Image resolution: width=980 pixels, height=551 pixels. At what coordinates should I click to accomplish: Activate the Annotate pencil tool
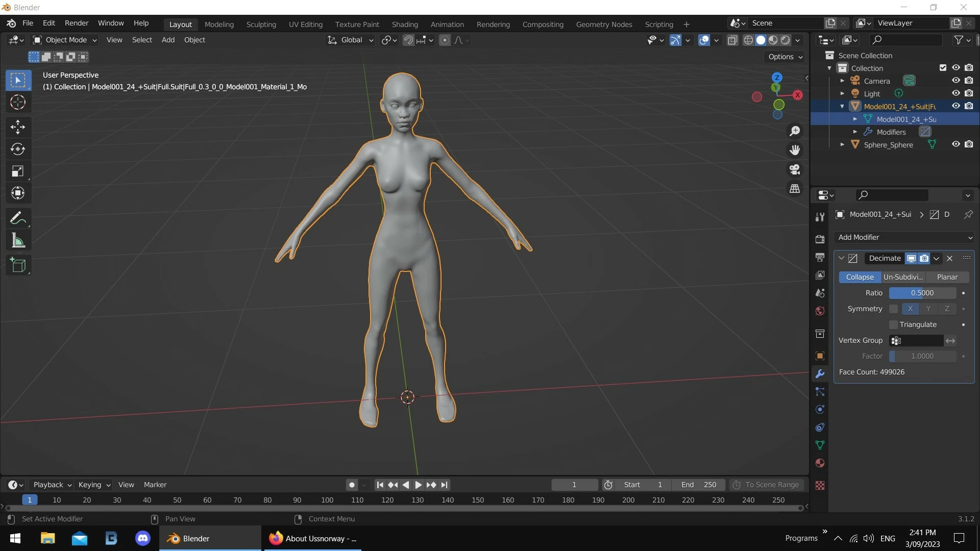18,218
